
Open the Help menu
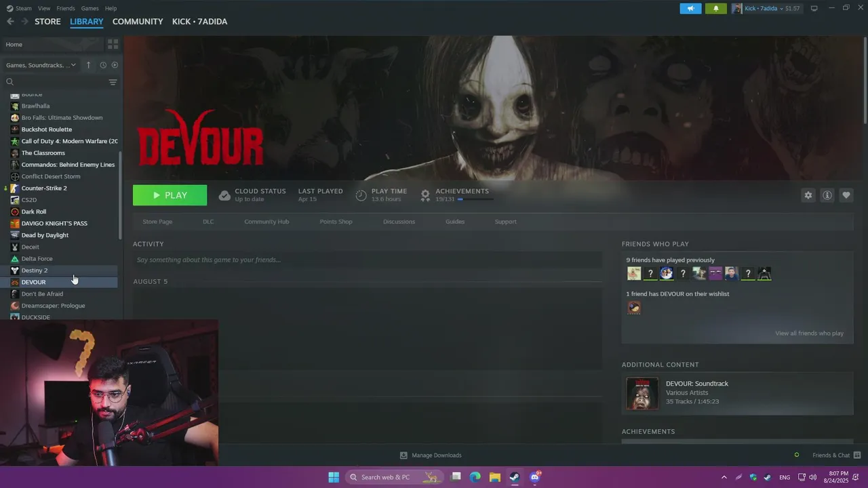[x=111, y=8]
